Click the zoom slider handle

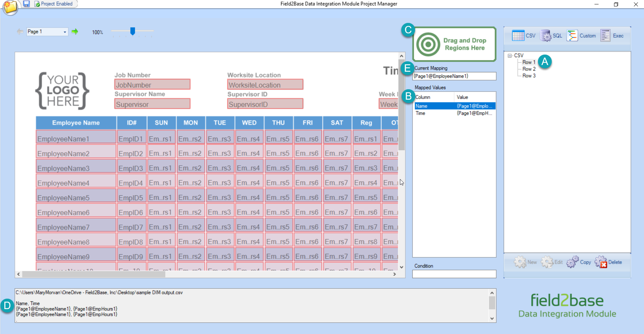tap(133, 31)
